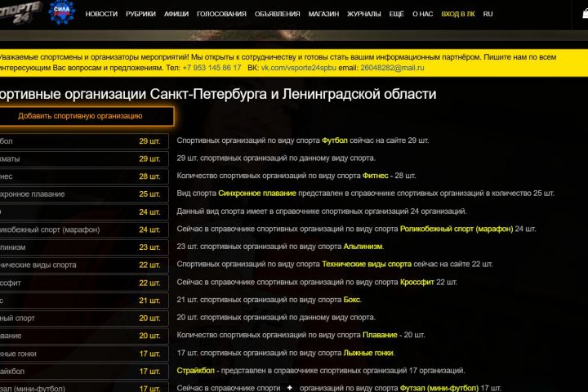Open the РУБРИКИ menu
Viewport: 588px width, 392px height.
(x=140, y=14)
